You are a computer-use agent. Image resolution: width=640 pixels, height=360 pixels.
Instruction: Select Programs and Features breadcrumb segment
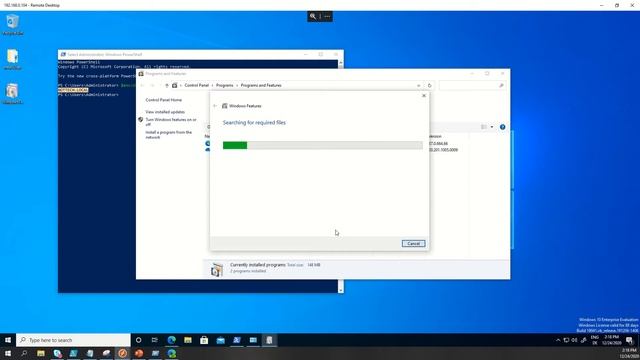tap(261, 85)
